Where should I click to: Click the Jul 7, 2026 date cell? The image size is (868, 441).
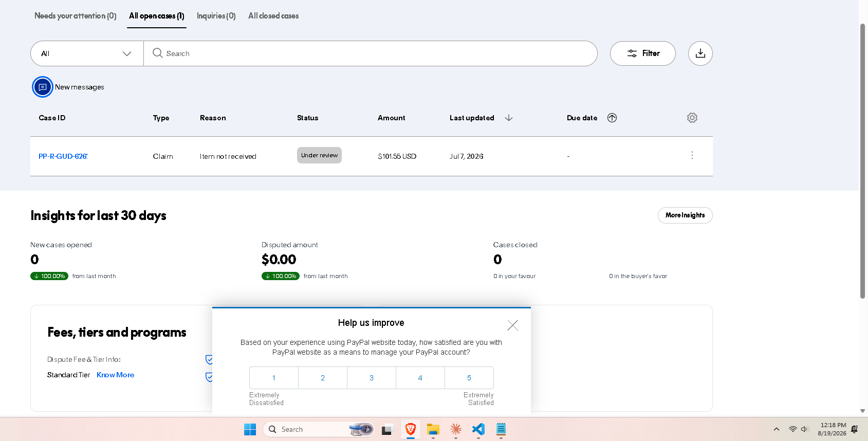[467, 156]
